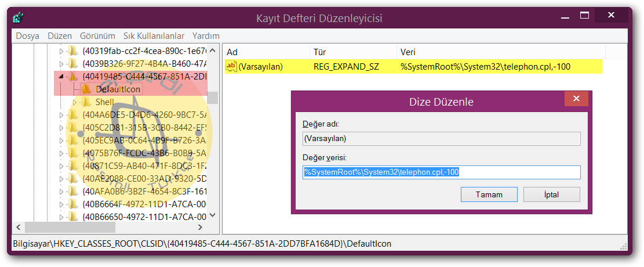Screen dimensions: 644x267
Task: Select the {405C2D81-315B-3CB0 key label
Action: [144, 128]
